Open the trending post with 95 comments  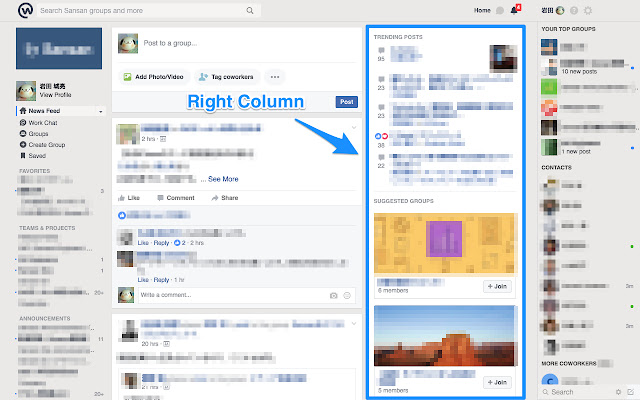tap(406, 54)
